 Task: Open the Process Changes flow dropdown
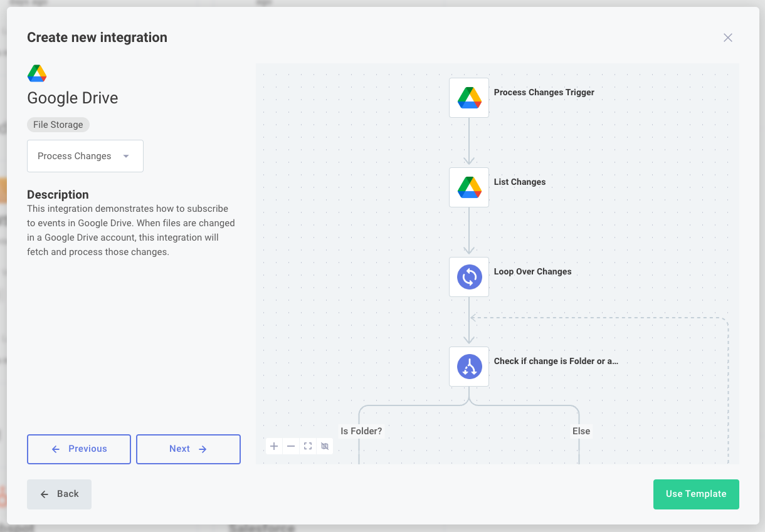85,156
